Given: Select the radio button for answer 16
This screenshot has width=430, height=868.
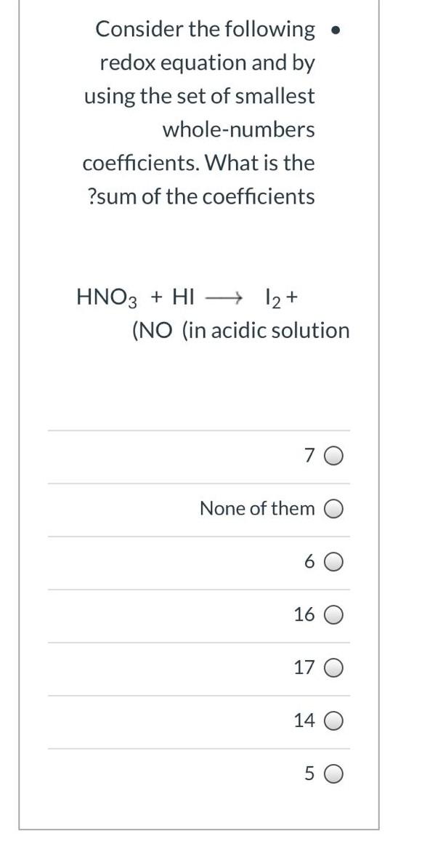Looking at the screenshot, I should point(332,614).
